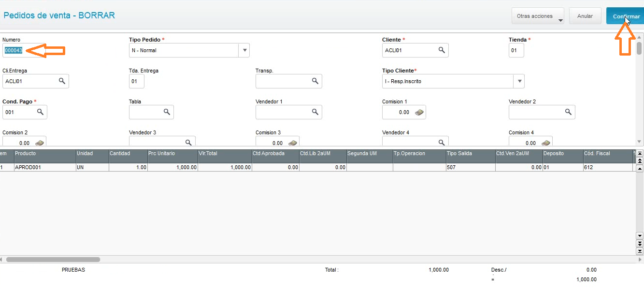Image resolution: width=644 pixels, height=289 pixels.
Task: Click the Tda. Entrega field
Action: pyautogui.click(x=136, y=81)
